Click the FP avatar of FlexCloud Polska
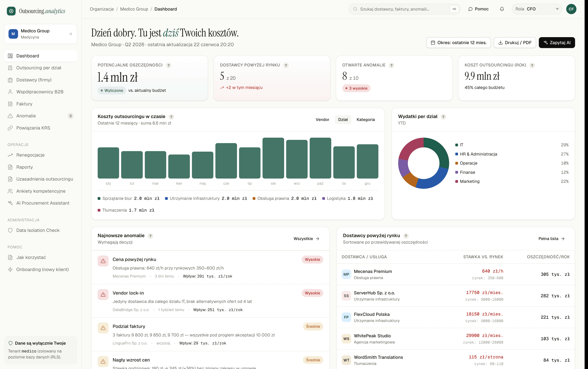 point(346,317)
